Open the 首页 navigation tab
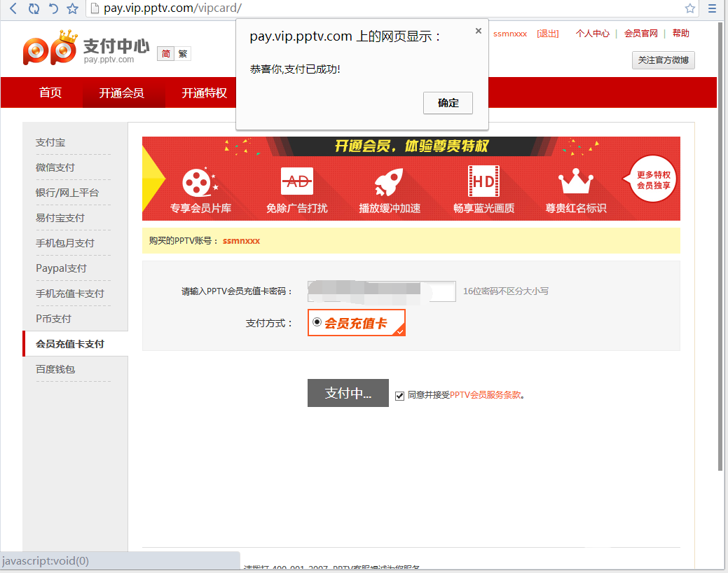 coord(50,93)
